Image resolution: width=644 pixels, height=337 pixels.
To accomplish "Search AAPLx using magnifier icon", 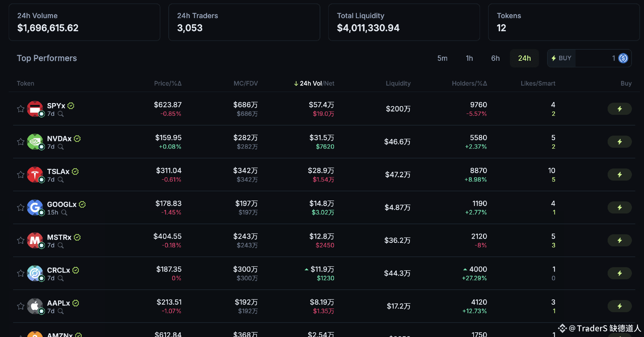I will click(61, 311).
